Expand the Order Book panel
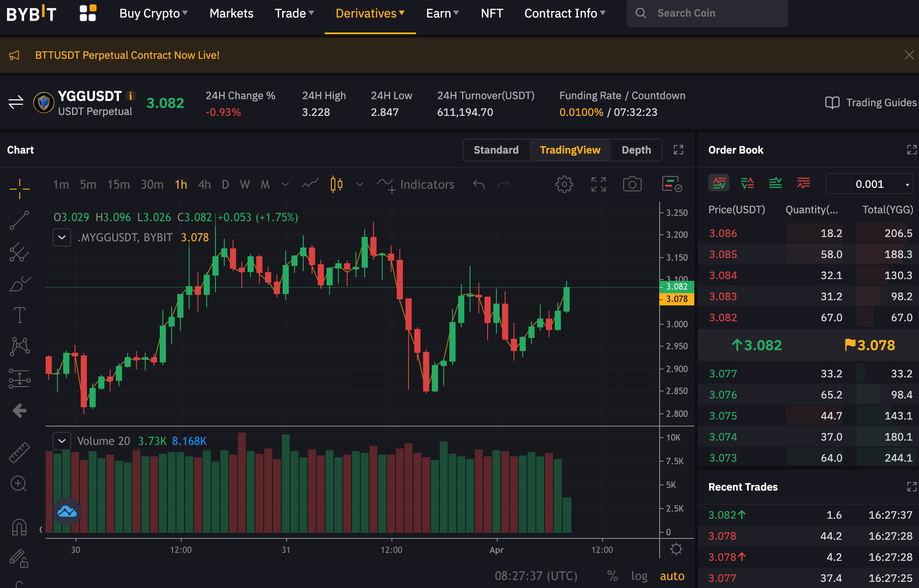919x588 pixels. tap(912, 150)
